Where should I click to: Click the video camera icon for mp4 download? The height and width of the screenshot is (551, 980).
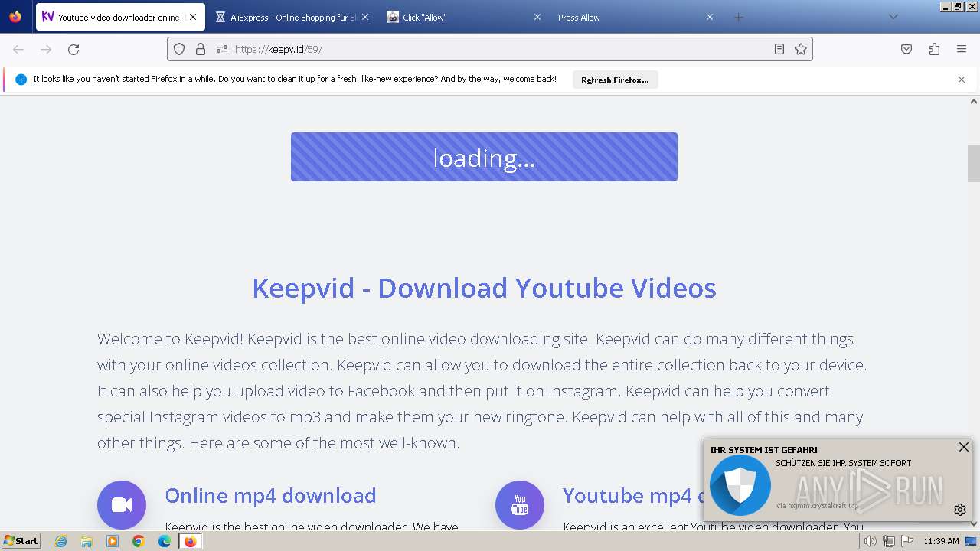pos(122,505)
